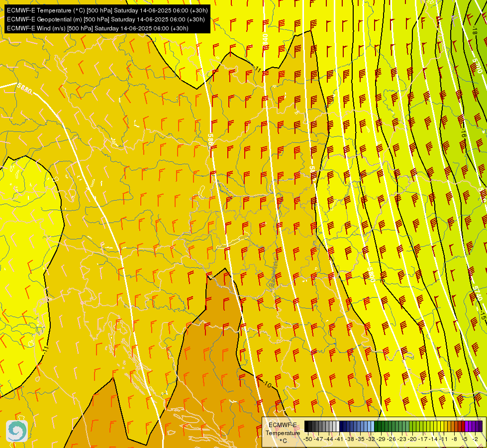Pick the bright purple swatch above -5

point(467,426)
